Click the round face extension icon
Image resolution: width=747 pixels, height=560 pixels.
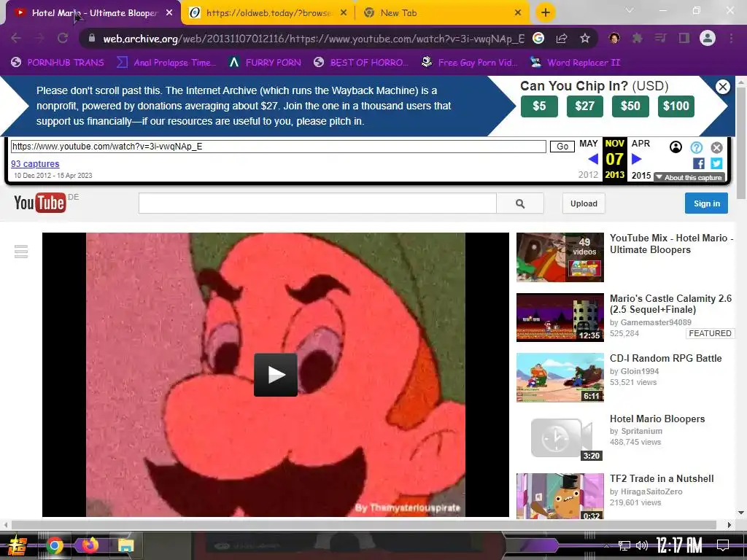tap(614, 38)
